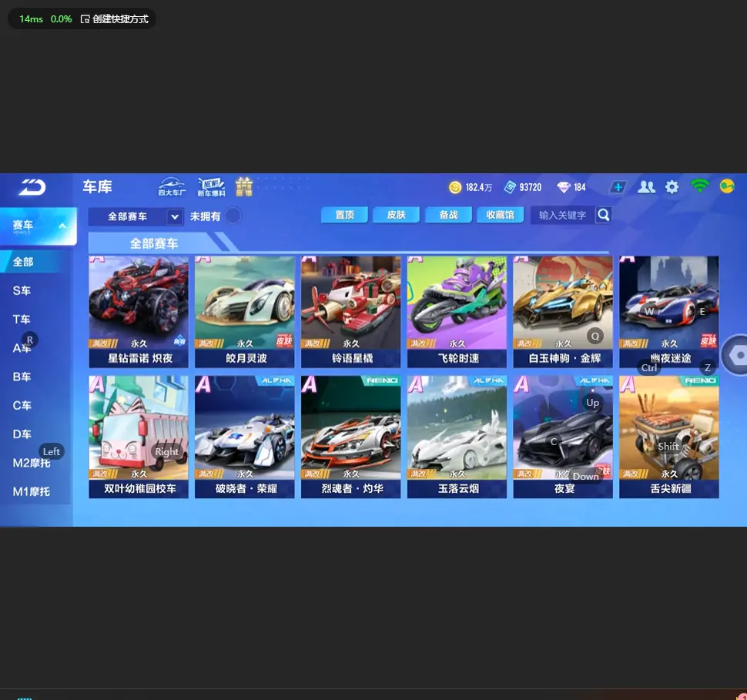
Task: Click the 收藏馆 button
Action: coord(501,215)
